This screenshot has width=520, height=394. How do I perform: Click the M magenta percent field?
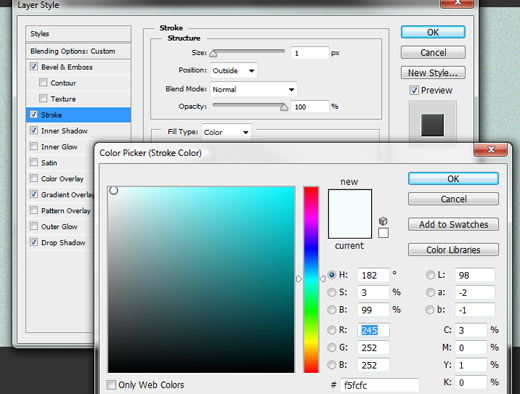tap(471, 348)
